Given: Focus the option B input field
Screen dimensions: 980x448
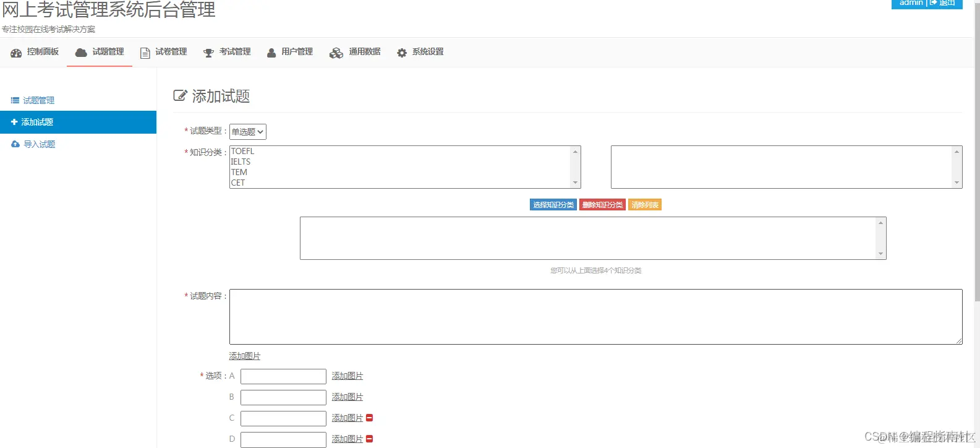Looking at the screenshot, I should [283, 397].
